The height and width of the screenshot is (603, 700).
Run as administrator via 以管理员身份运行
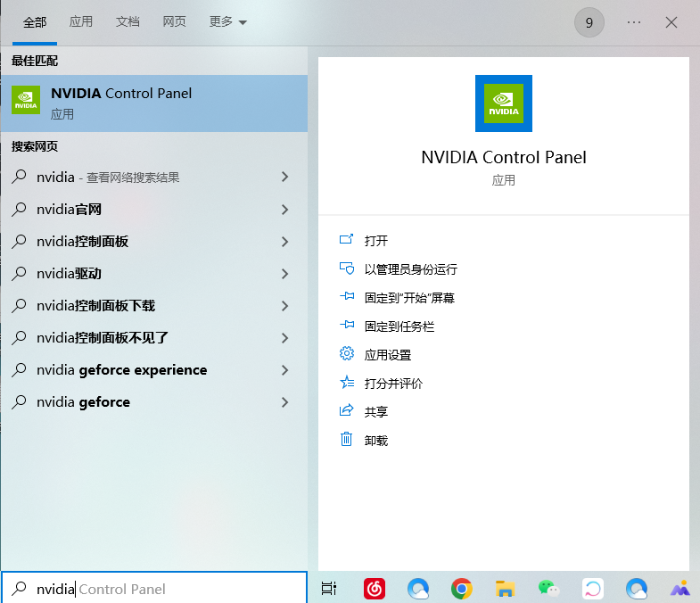pyautogui.click(x=410, y=269)
